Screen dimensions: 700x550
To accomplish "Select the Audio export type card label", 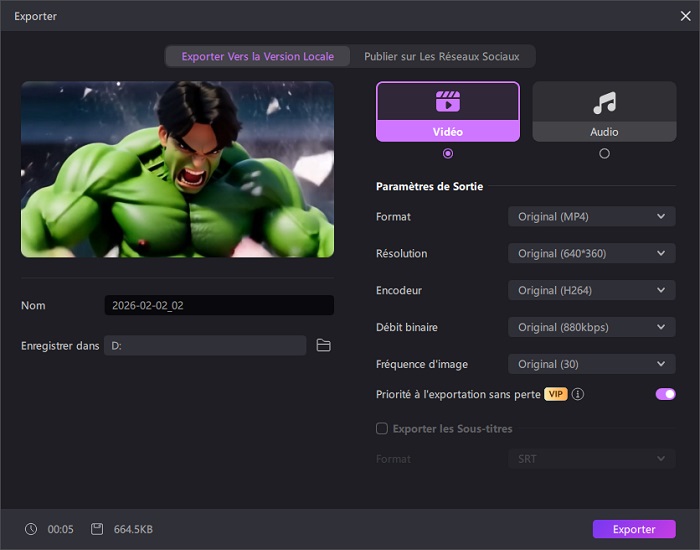I will click(604, 132).
